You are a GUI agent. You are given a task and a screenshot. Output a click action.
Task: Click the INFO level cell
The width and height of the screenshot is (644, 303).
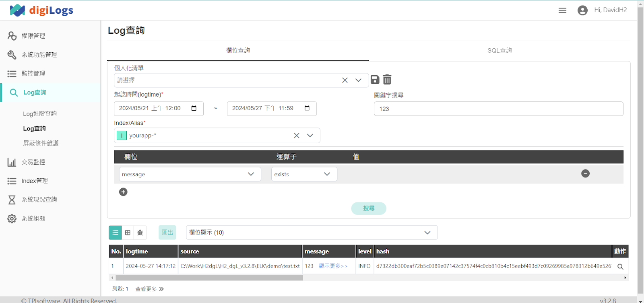click(365, 266)
